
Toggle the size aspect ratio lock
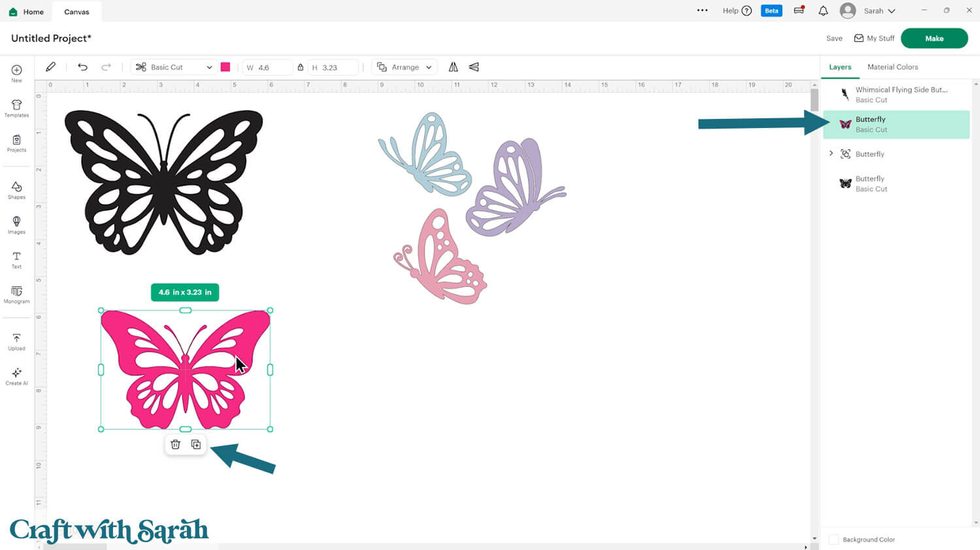[301, 67]
